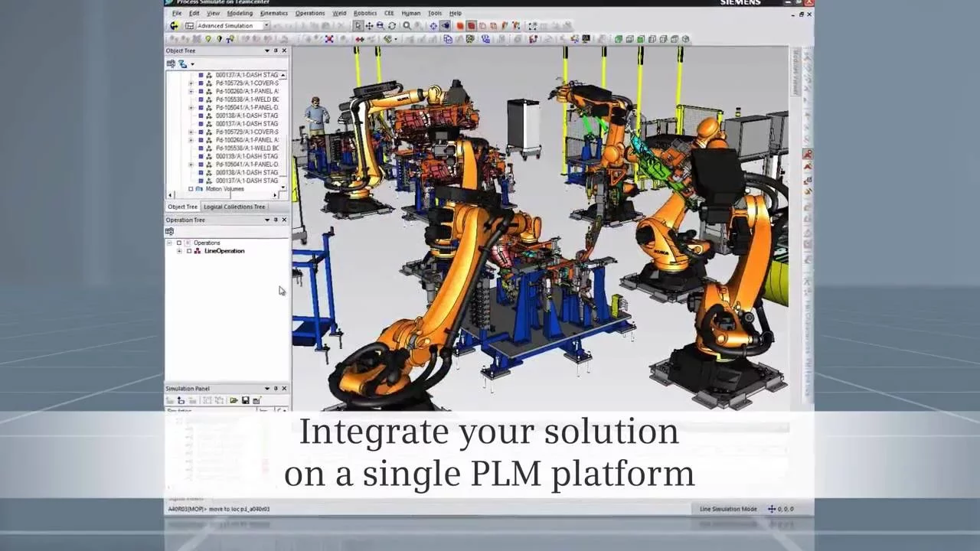
Task: Click the red and blue cross icon
Action: point(329,39)
